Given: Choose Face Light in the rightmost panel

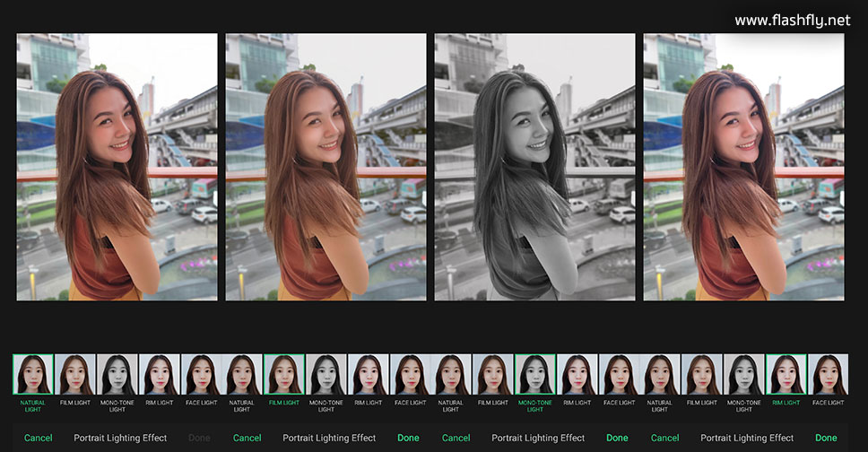Looking at the screenshot, I should (x=828, y=375).
